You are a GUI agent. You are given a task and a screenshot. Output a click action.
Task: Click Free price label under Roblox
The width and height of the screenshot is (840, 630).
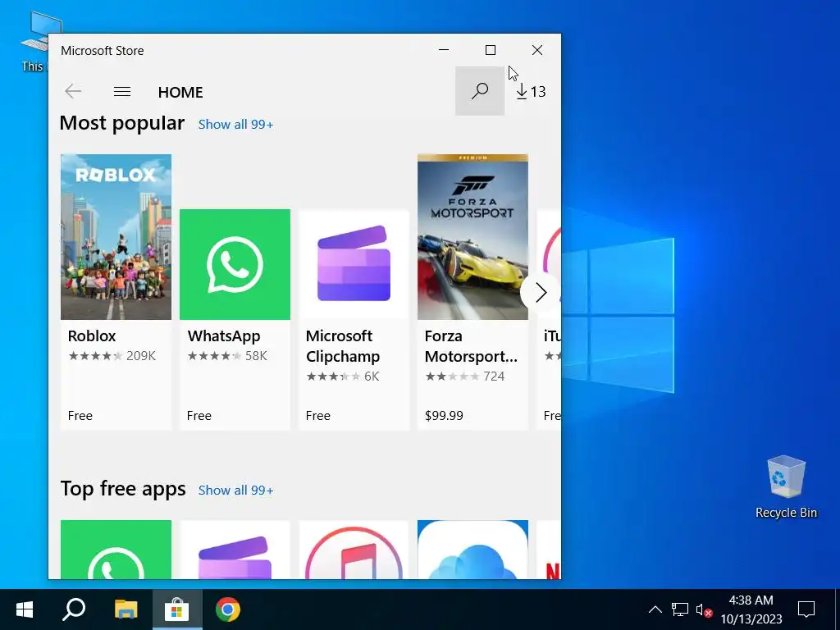point(80,416)
